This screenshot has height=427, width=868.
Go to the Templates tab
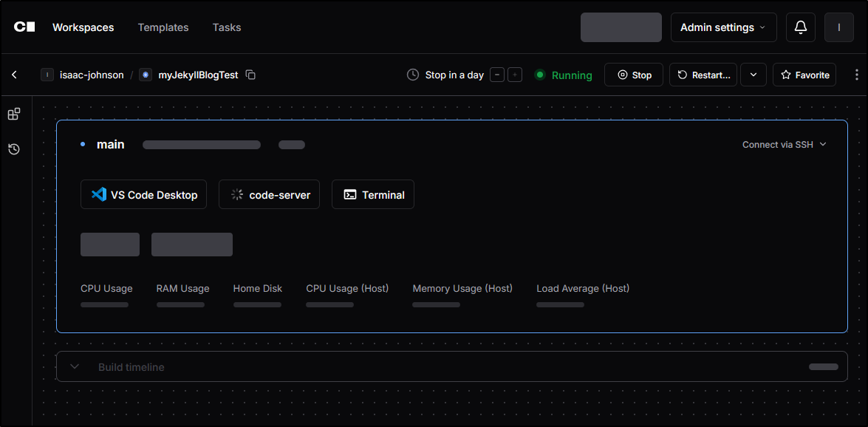pos(163,27)
